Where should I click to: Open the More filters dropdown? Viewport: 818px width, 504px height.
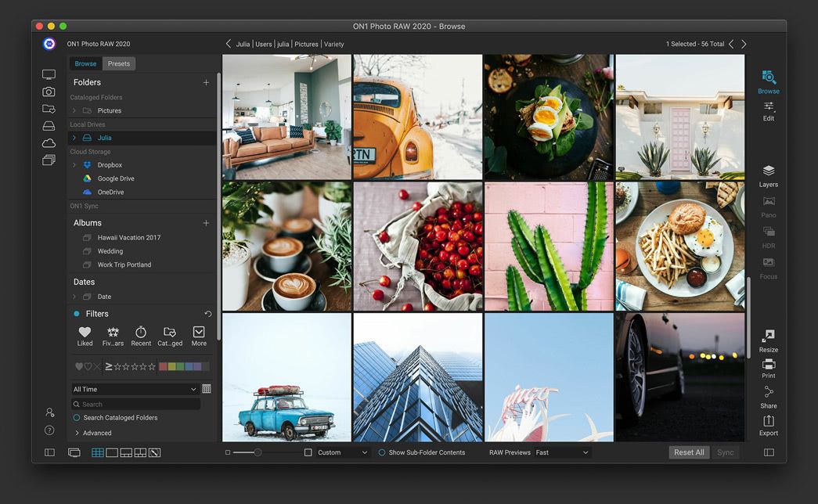199,337
